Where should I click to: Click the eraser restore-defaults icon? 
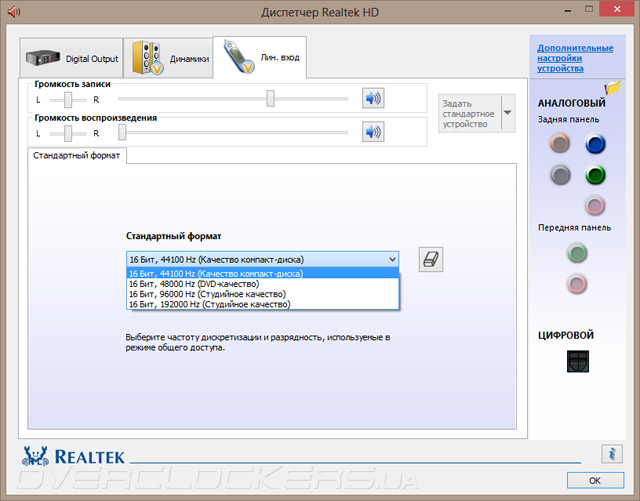[431, 259]
